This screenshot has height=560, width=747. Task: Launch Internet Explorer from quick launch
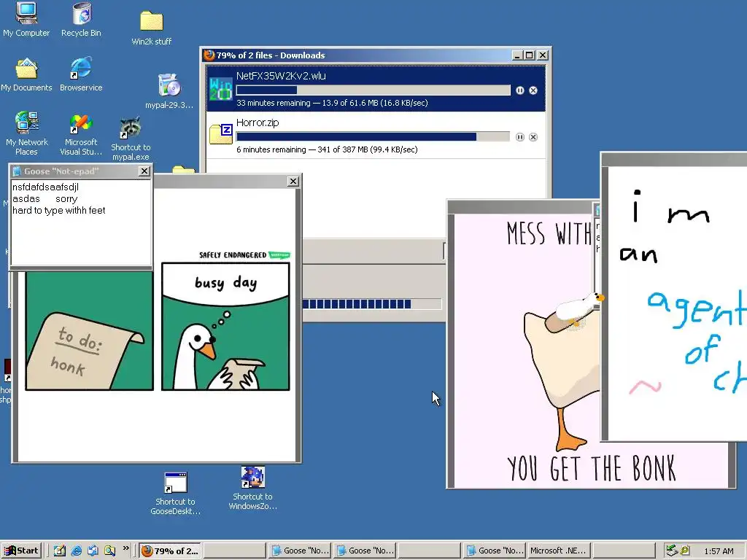[x=76, y=551]
